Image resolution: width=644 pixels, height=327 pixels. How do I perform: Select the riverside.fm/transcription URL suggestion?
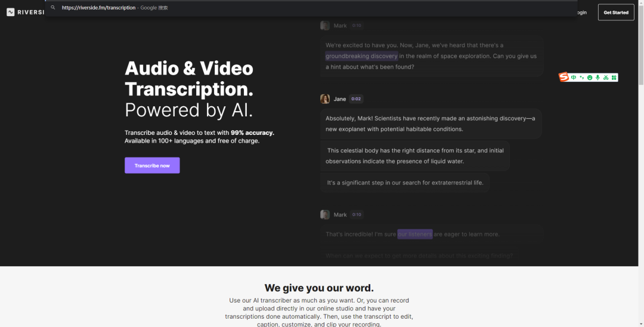click(x=98, y=8)
